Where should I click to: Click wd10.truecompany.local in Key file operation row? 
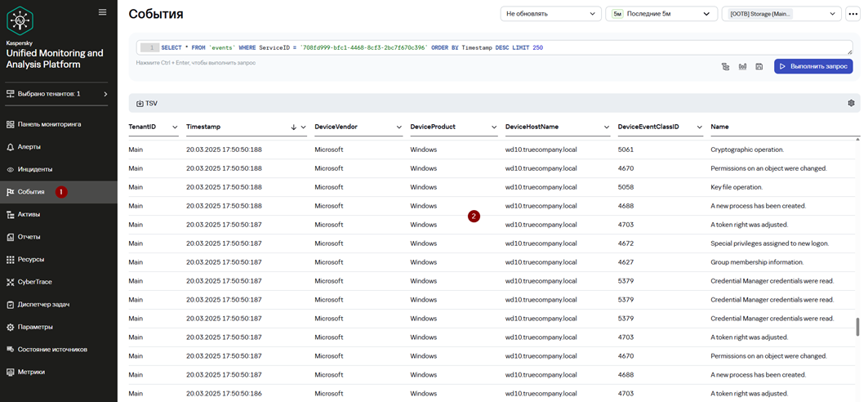[x=541, y=187]
